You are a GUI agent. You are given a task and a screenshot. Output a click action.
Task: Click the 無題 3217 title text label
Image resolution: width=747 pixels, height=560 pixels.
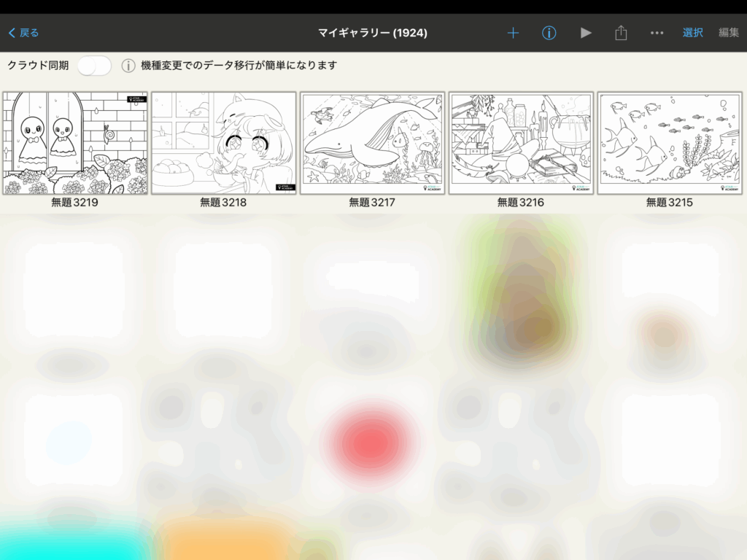[372, 203]
